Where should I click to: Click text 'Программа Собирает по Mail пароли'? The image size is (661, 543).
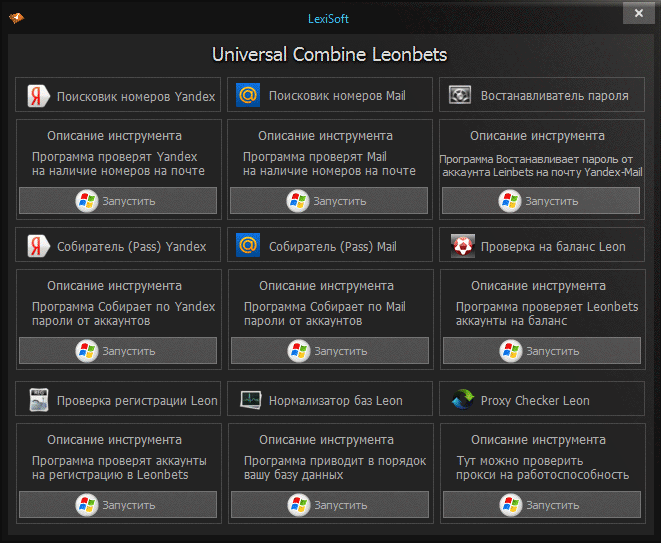pyautogui.click(x=325, y=314)
